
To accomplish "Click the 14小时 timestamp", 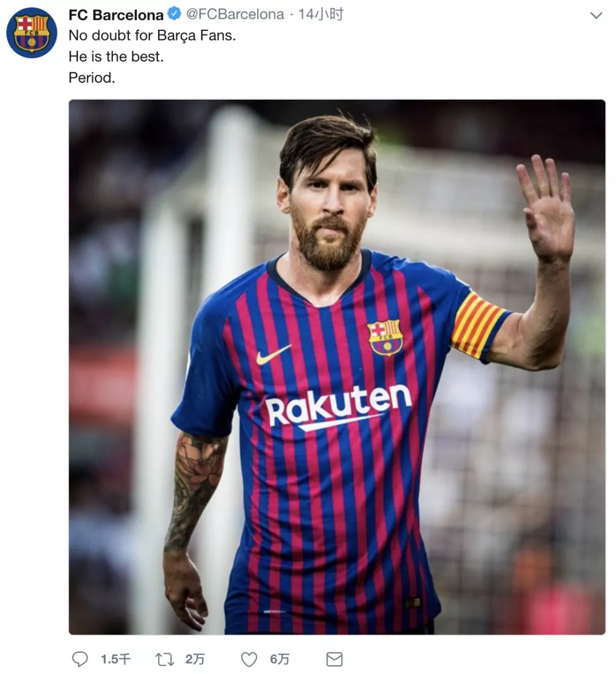I will tap(321, 14).
